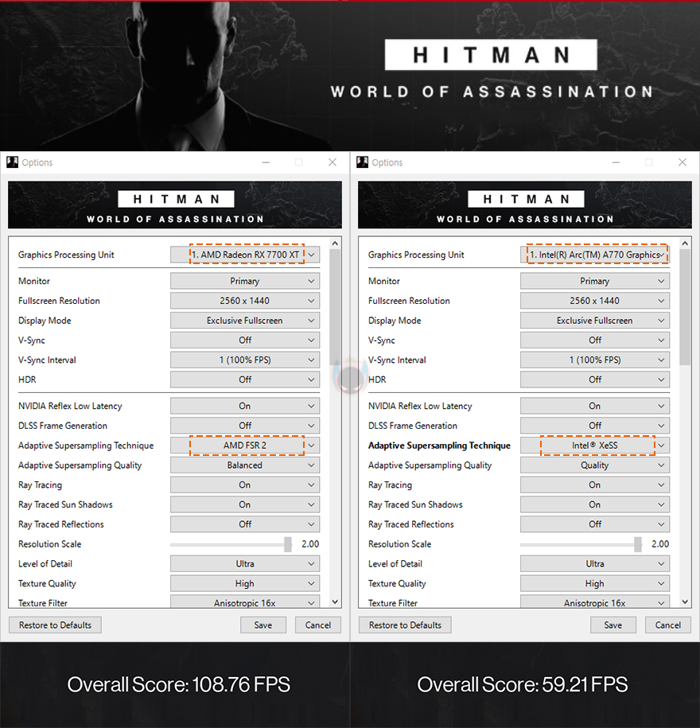This screenshot has height=728, width=700.
Task: Click Restore to Defaults in left window
Action: pos(55,625)
